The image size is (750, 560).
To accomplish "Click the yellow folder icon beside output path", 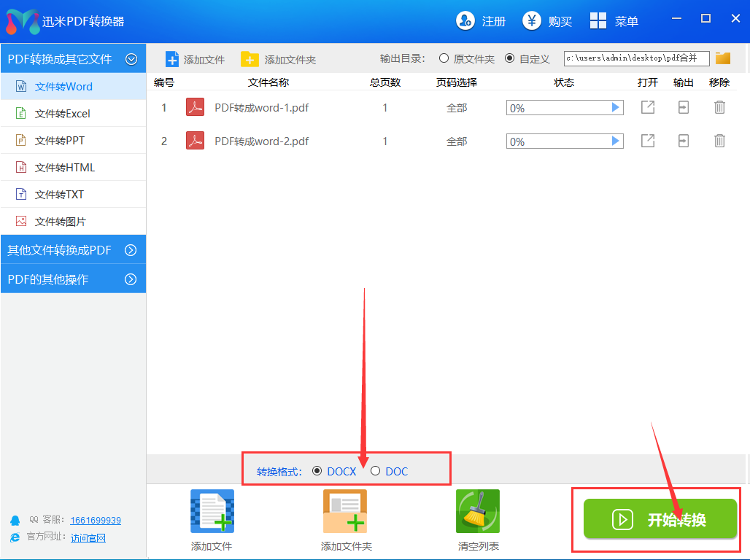I will click(x=722, y=58).
